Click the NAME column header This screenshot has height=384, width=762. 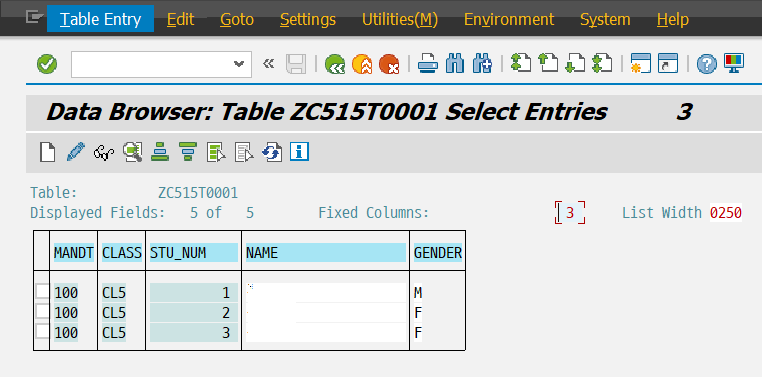[x=326, y=253]
